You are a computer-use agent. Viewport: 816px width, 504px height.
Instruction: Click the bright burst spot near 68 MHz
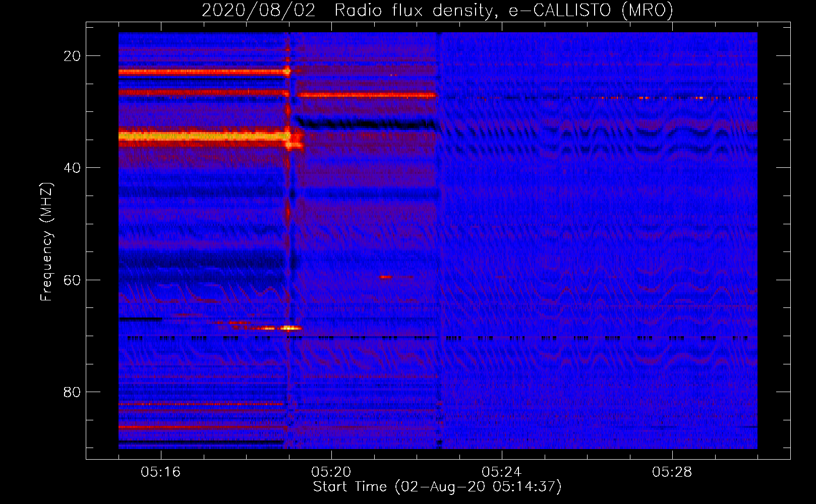289,328
